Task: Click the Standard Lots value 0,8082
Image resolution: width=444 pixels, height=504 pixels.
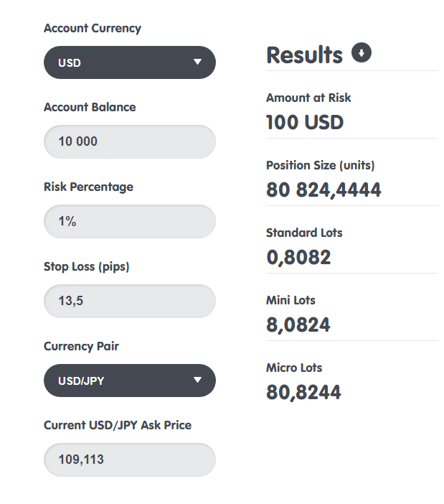Action: 298,257
